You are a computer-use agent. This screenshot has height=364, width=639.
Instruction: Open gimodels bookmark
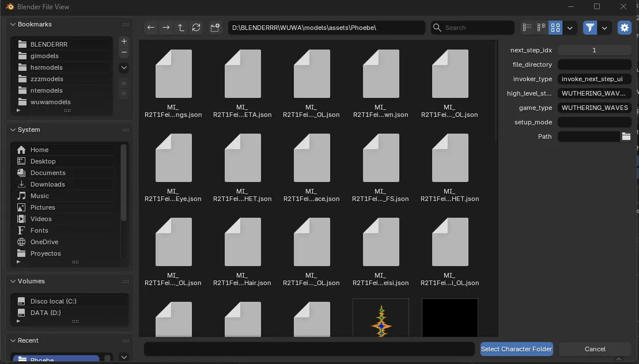[x=62, y=56]
